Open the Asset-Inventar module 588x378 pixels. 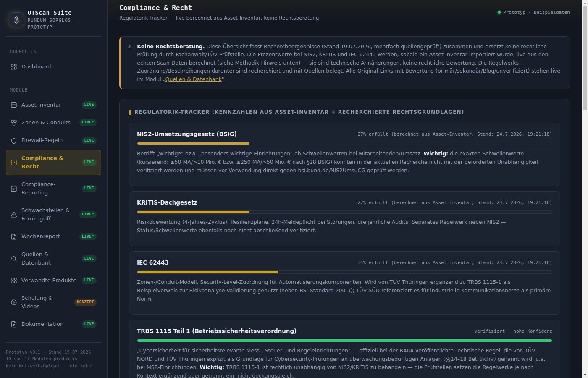pos(53,105)
